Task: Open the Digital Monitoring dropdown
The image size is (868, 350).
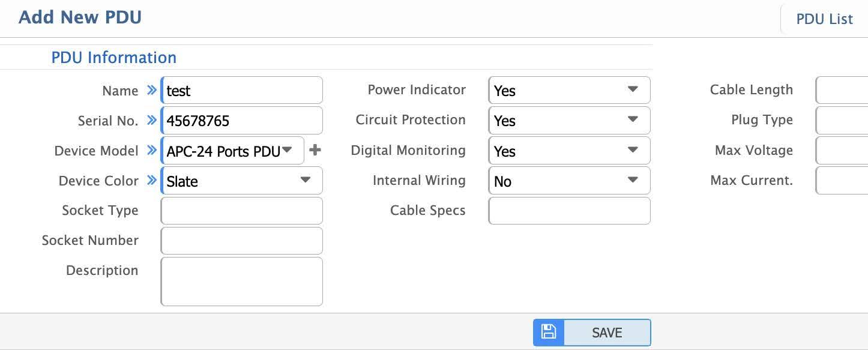Action: click(569, 151)
